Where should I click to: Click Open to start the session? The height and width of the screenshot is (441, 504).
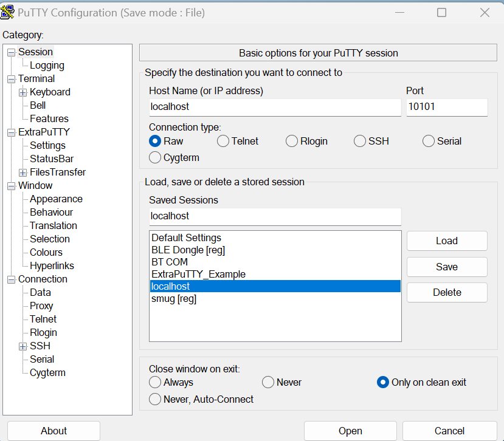pos(350,431)
